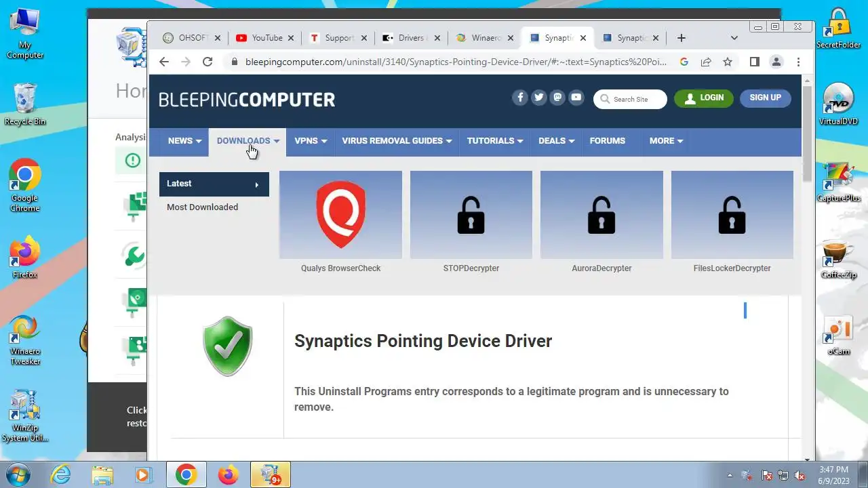Screen dimensions: 868x488
Task: Reload the page in Chrome
Action: click(x=208, y=62)
